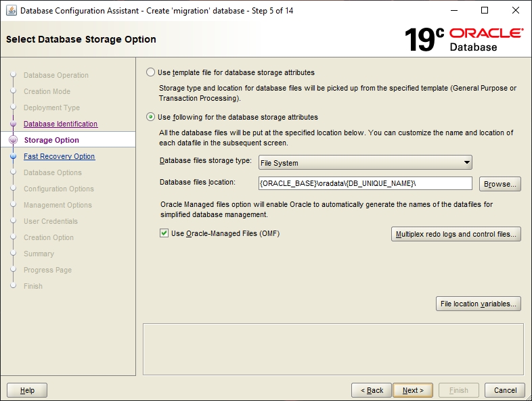
Task: Click the Storage Option step bullet icon
Action: tap(13, 140)
